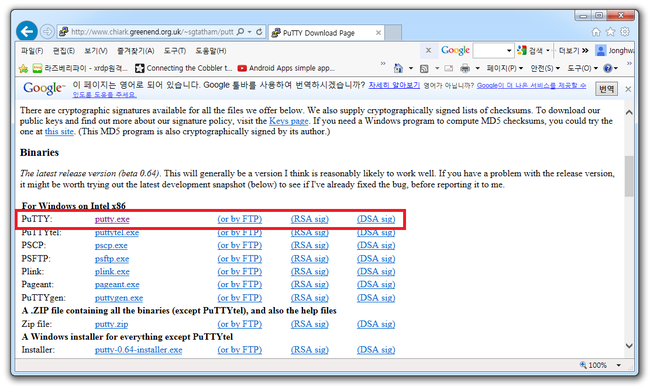Go back with the blue back arrow
650x387 pixels.
pos(27,31)
